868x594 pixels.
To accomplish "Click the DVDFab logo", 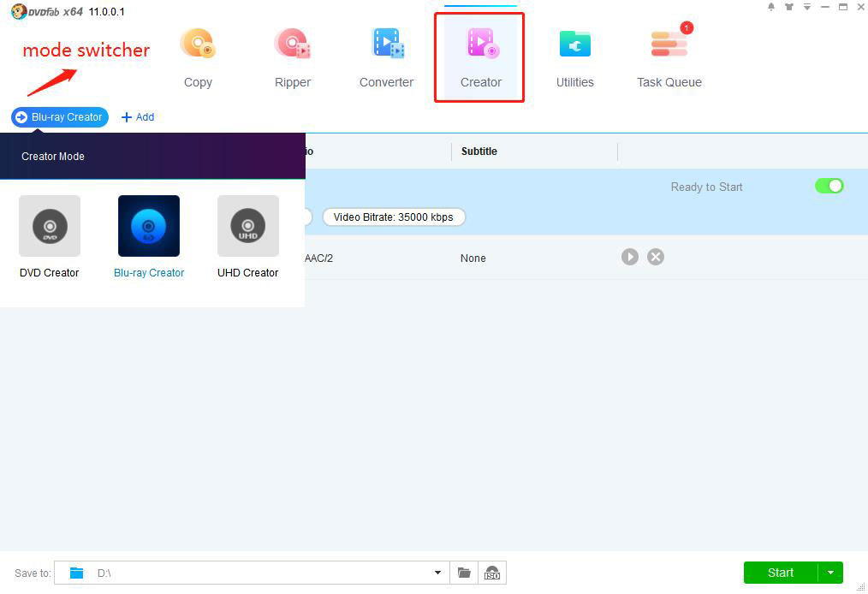I will pyautogui.click(x=47, y=12).
